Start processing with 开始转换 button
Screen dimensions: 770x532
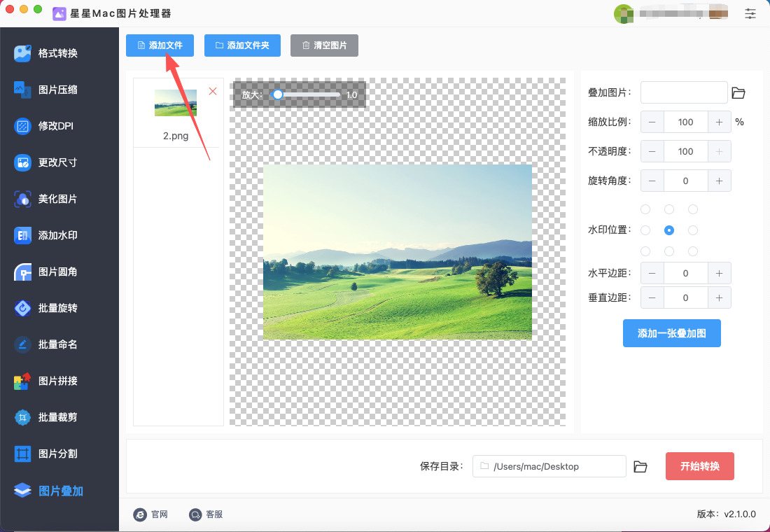click(x=700, y=466)
